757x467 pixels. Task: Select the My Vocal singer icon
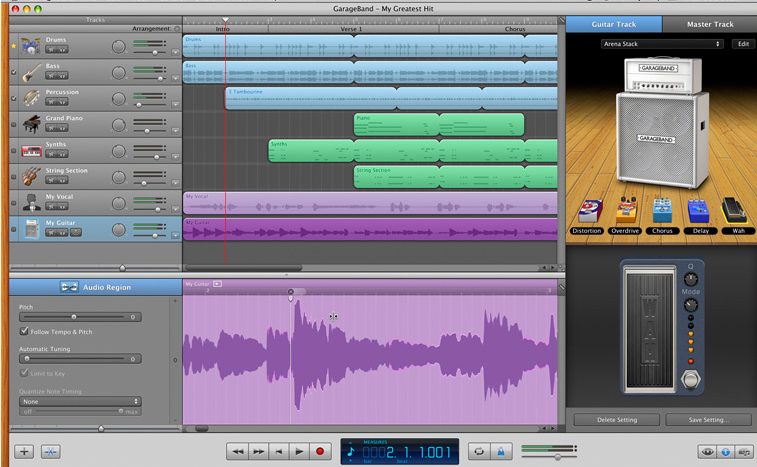pos(30,203)
